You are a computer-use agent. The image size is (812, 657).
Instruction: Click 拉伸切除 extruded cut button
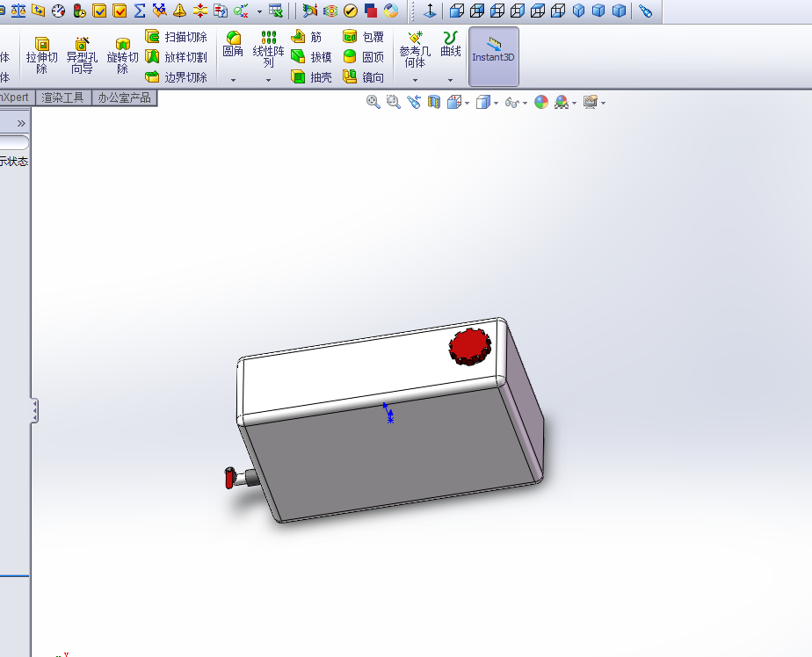(41, 55)
